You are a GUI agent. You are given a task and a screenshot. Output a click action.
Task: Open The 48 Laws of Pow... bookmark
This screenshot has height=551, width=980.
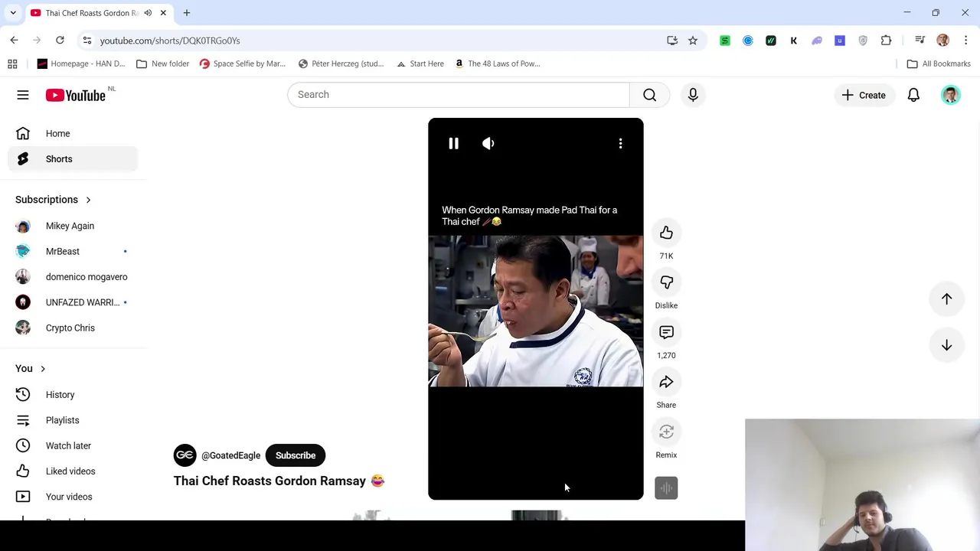point(498,64)
